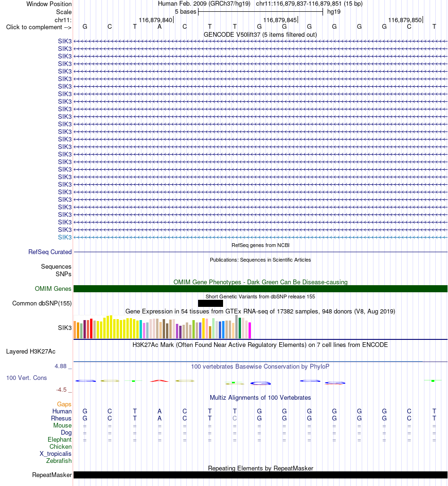Click the magenta bar in GTEx chart
The image size is (448, 486).
click(x=249, y=330)
